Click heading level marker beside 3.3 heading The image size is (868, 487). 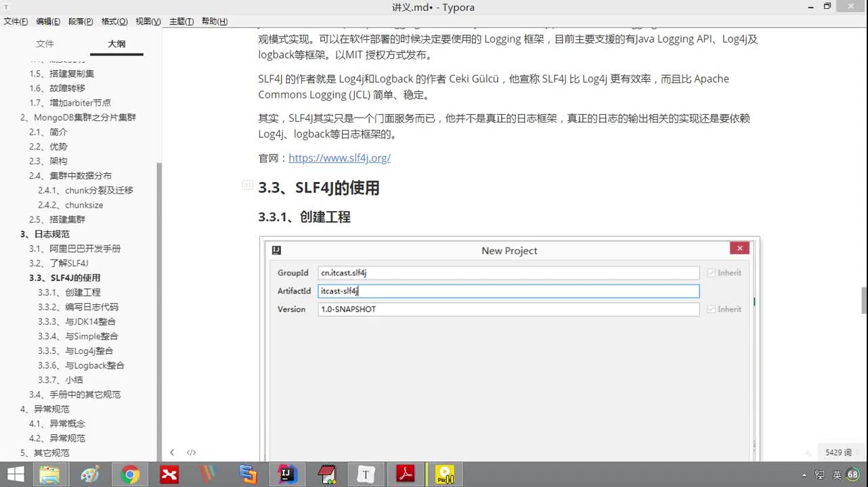tap(248, 185)
